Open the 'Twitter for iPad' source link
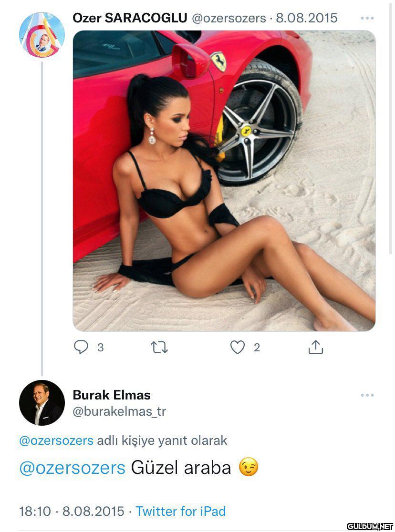This screenshot has height=532, width=395. (181, 511)
